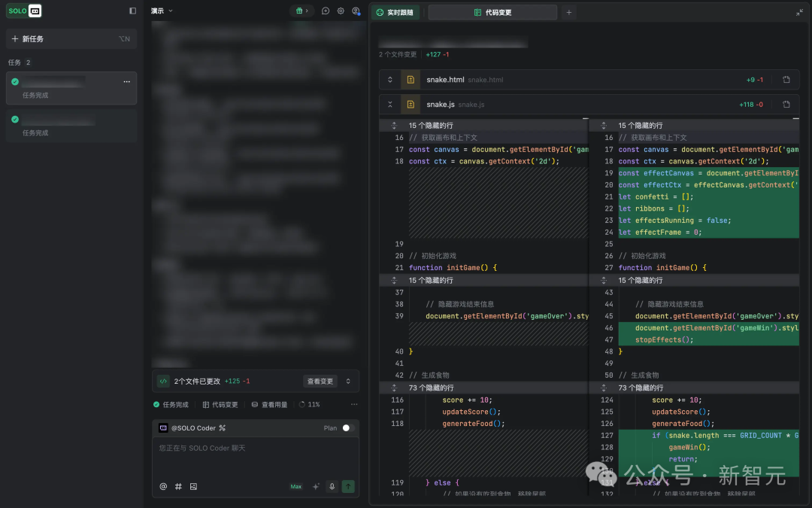Expand the snake.html file diff
Screen dimensions: 812x508
[x=390, y=80]
